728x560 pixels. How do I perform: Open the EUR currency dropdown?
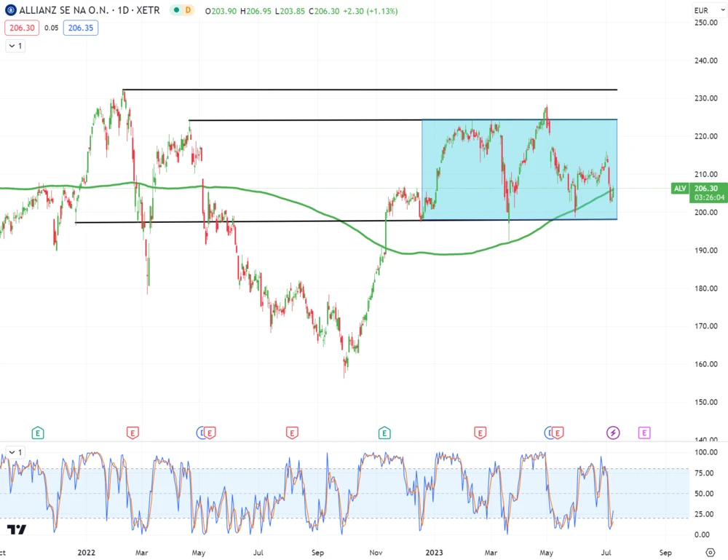[x=709, y=10]
